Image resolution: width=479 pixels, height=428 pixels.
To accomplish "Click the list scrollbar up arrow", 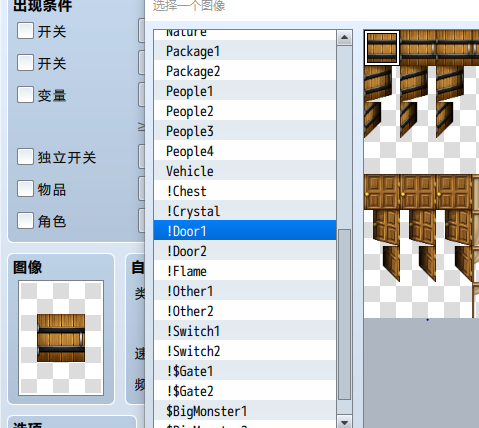I will click(344, 37).
